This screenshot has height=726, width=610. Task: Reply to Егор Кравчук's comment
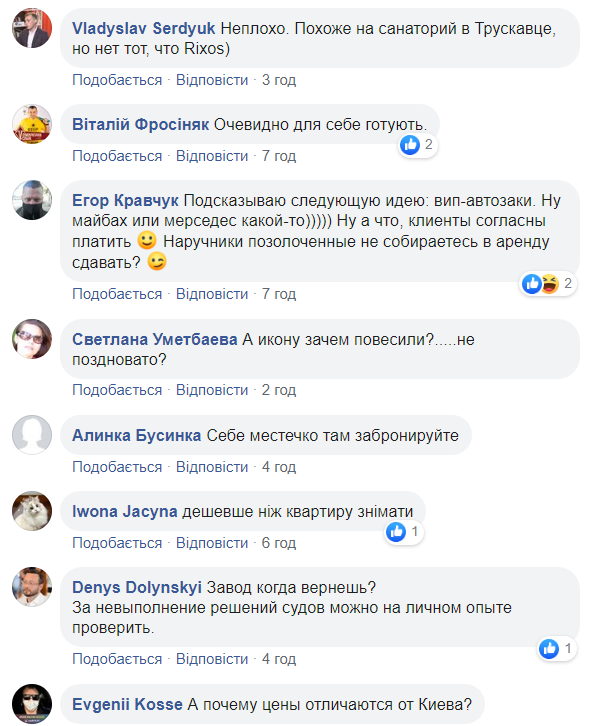[212, 294]
